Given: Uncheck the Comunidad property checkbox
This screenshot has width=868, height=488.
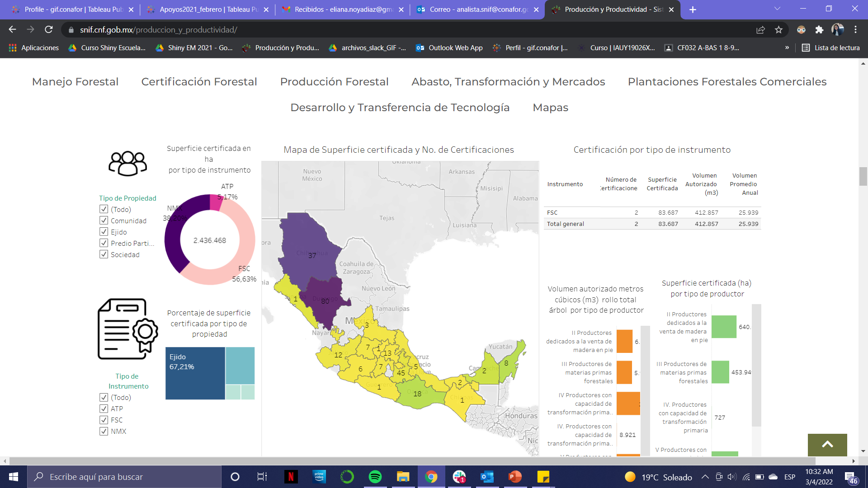Looking at the screenshot, I should [104, 221].
